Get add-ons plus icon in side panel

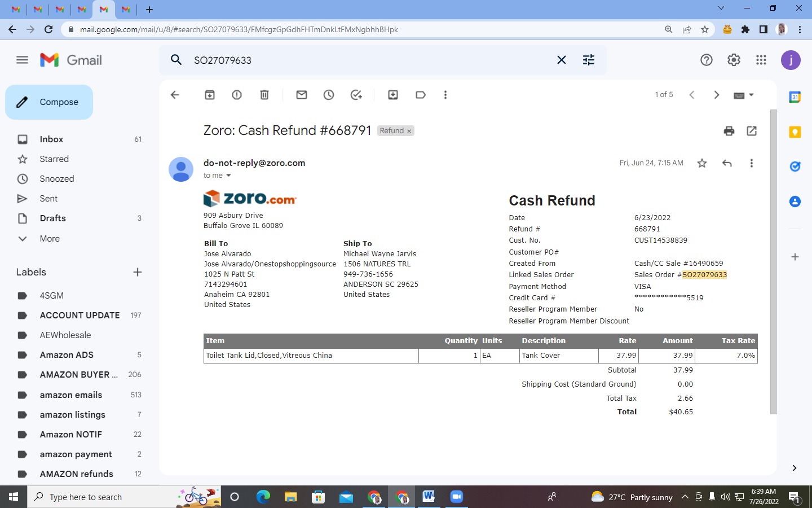pyautogui.click(x=795, y=257)
